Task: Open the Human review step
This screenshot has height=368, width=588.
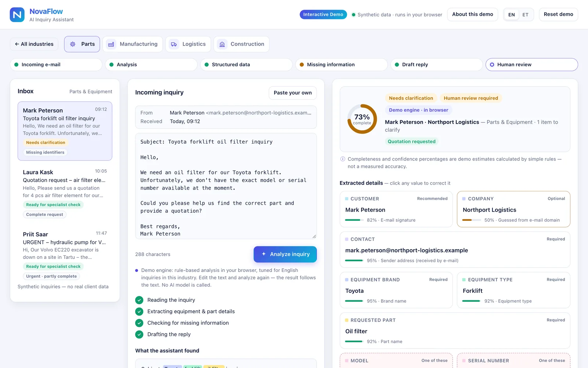Action: click(532, 65)
